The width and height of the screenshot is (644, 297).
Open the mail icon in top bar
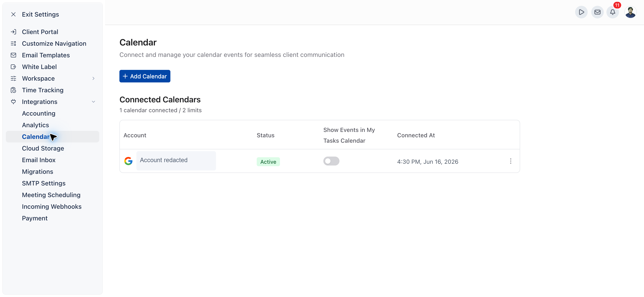click(597, 12)
